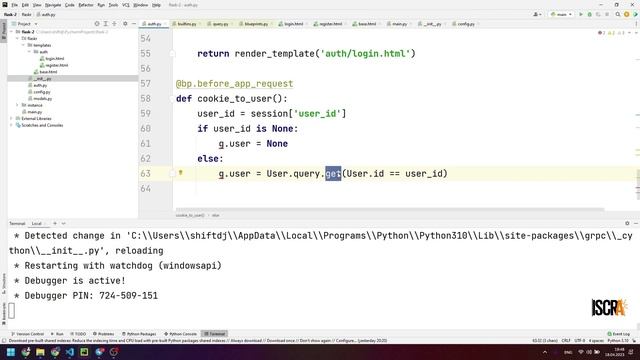The image size is (640, 360).
Task: Click the 4 spaces indent widget
Action: (596, 340)
